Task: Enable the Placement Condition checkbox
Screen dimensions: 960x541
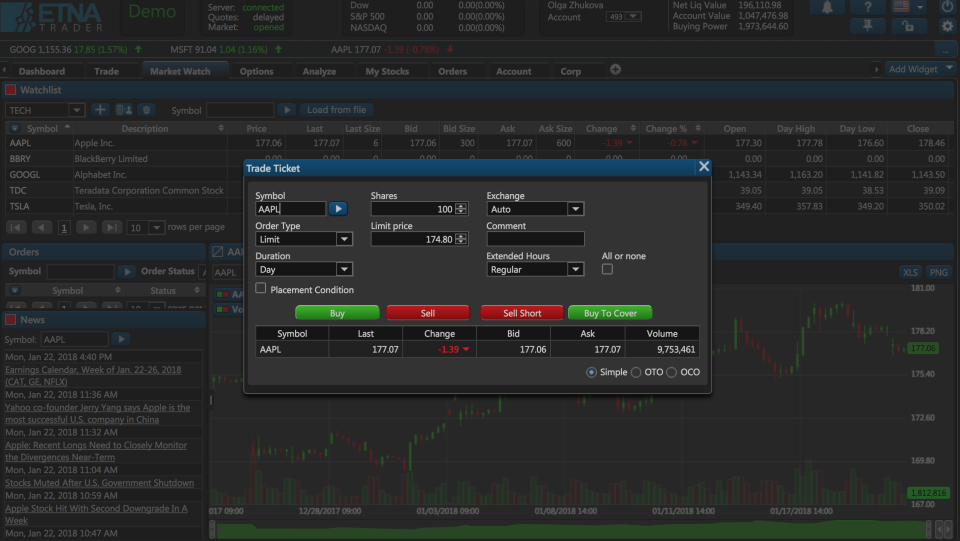Action: [x=261, y=288]
